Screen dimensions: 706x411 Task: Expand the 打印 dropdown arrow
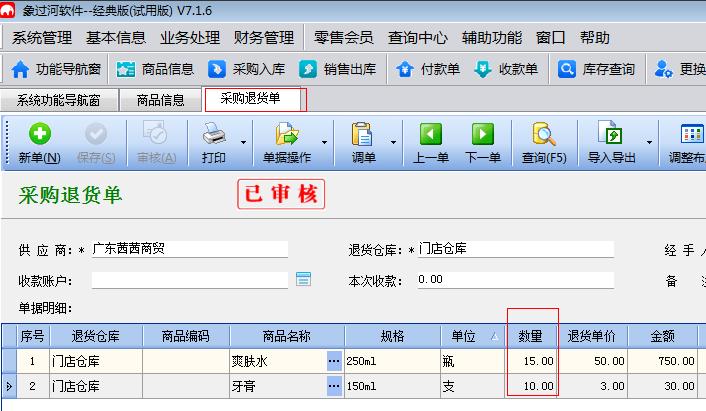243,142
